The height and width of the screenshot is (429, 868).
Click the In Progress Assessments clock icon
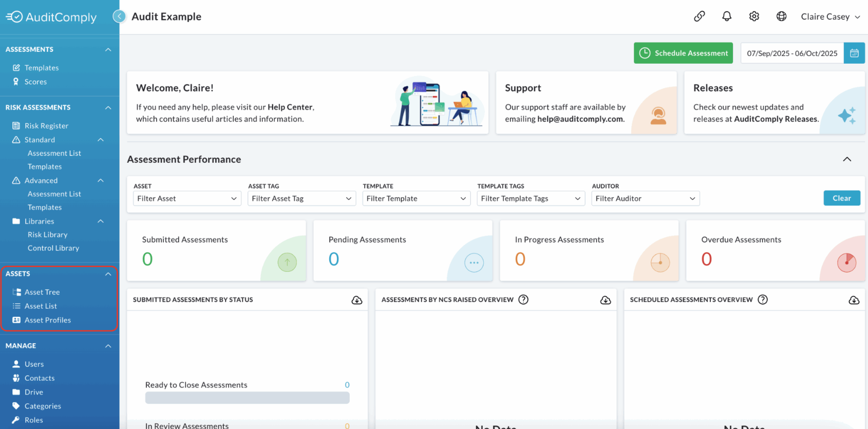click(x=661, y=263)
